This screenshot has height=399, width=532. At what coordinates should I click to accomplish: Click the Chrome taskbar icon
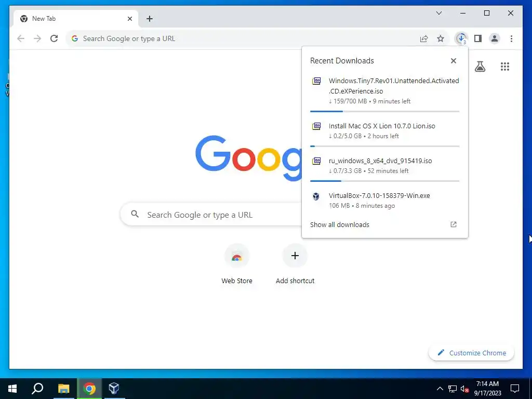pos(89,389)
